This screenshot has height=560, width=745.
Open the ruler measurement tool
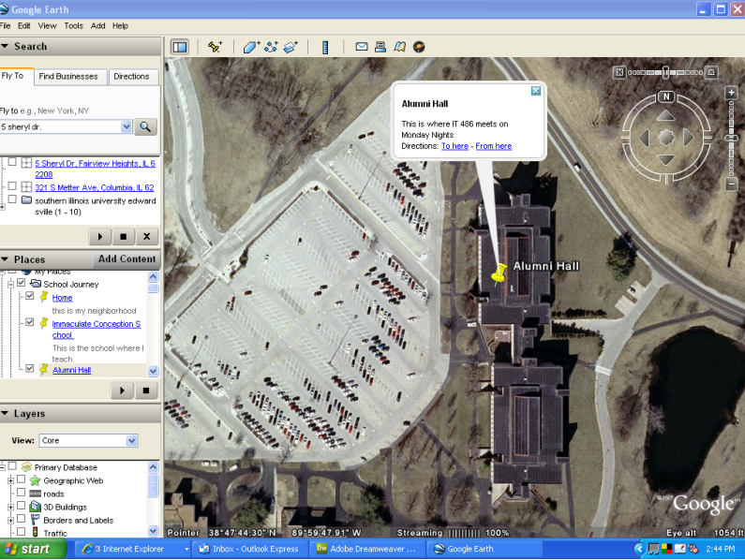(x=325, y=47)
